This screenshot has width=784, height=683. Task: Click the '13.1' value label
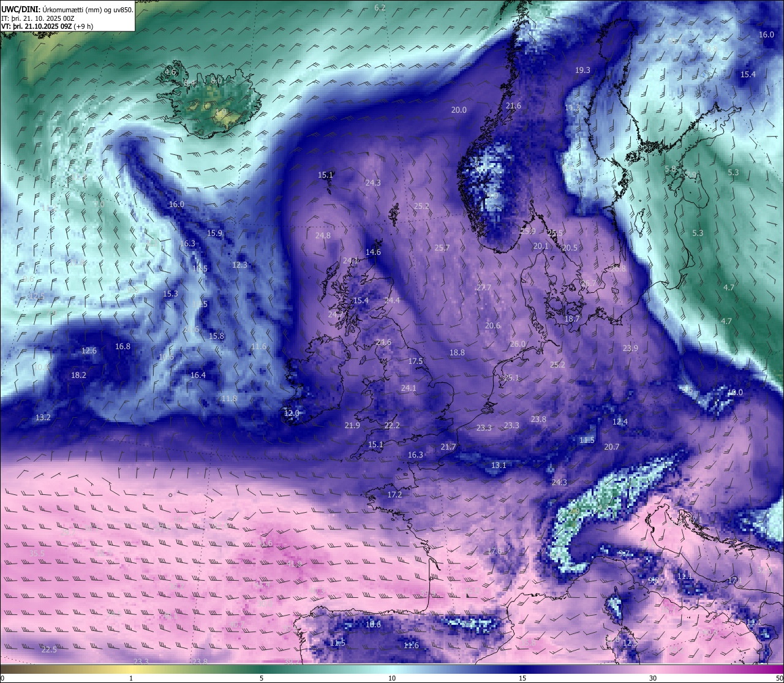point(499,466)
